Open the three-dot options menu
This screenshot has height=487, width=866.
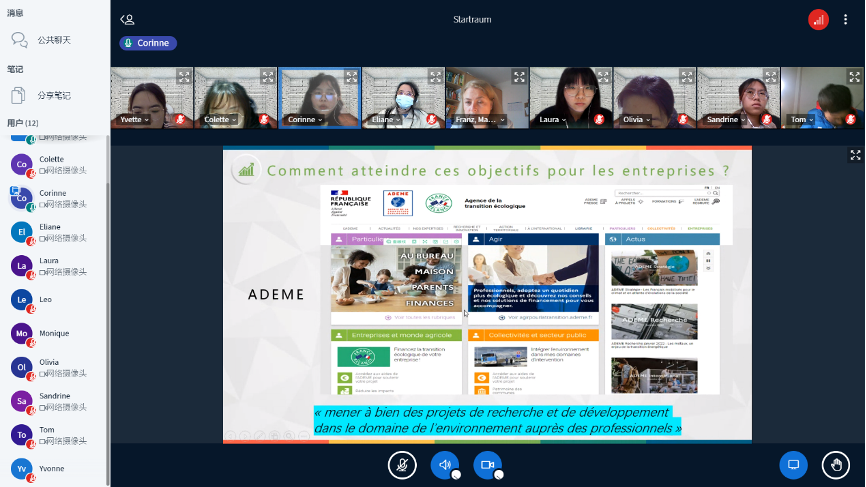tap(845, 19)
